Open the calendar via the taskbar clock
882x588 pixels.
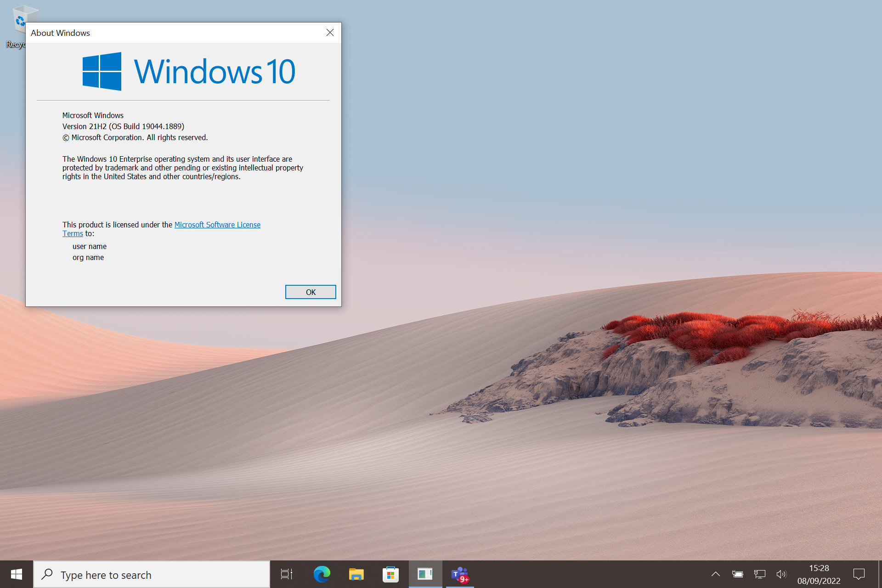pos(820,574)
